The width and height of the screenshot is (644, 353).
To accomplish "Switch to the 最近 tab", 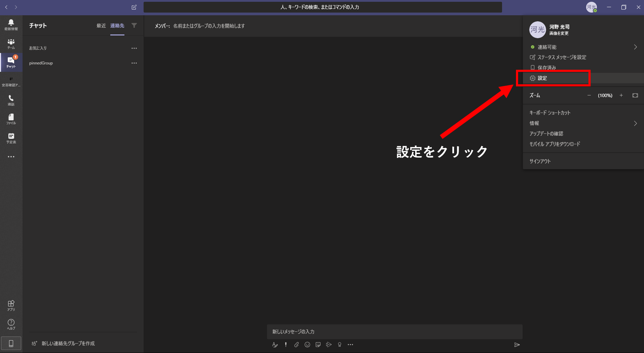I will click(101, 25).
